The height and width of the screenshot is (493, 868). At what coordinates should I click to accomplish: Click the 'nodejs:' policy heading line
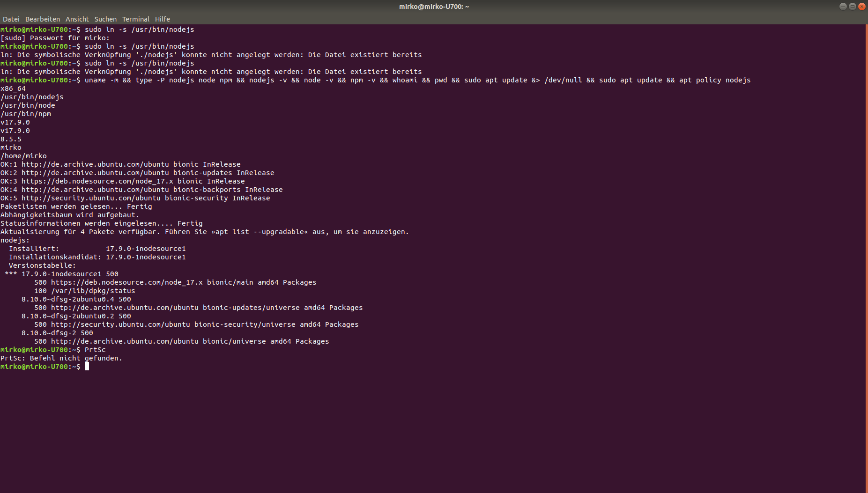click(x=15, y=240)
